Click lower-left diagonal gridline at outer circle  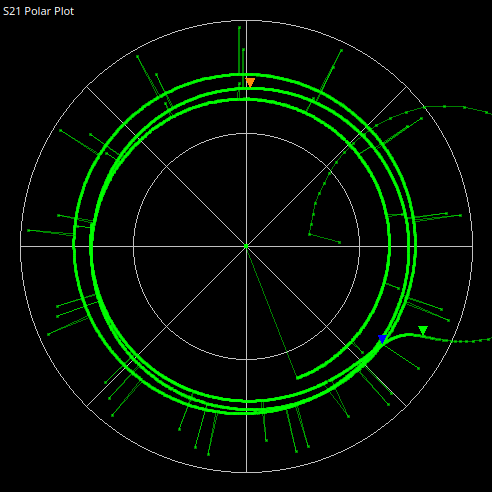[x=87, y=406]
